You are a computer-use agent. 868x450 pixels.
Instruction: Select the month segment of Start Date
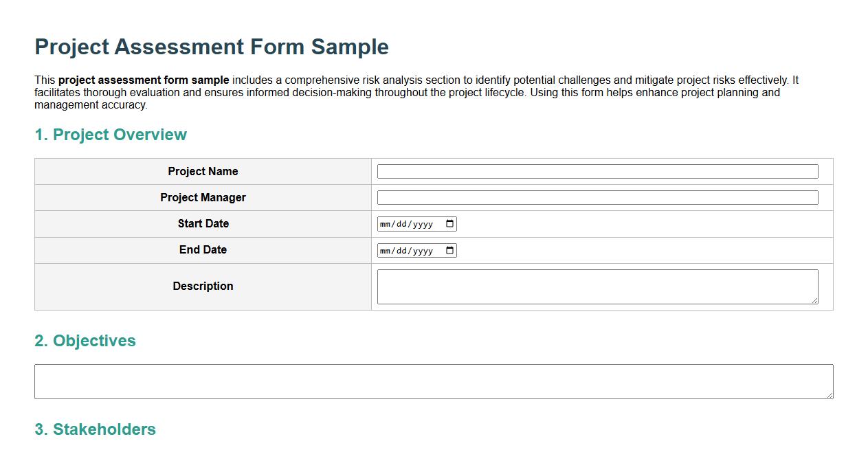click(386, 223)
